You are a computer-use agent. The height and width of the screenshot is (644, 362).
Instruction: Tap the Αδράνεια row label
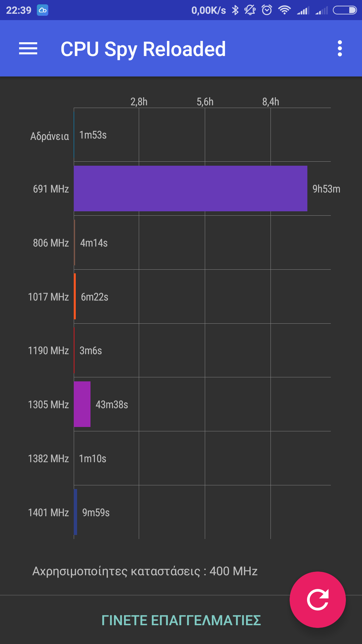click(x=50, y=136)
